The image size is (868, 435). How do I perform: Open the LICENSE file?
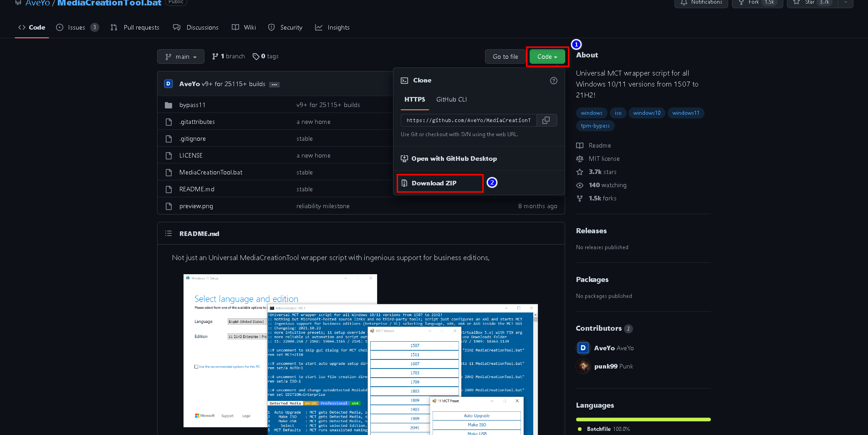pyautogui.click(x=191, y=155)
